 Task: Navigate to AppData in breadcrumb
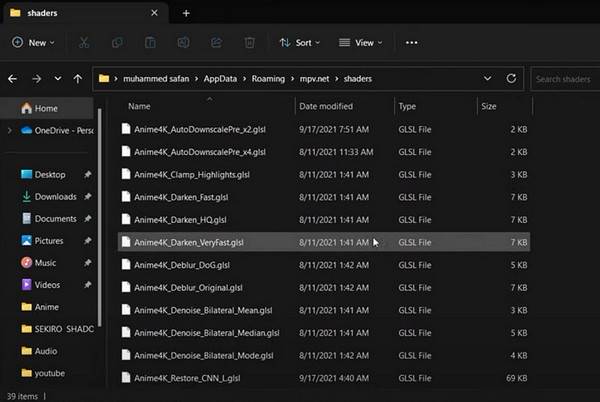(x=220, y=79)
